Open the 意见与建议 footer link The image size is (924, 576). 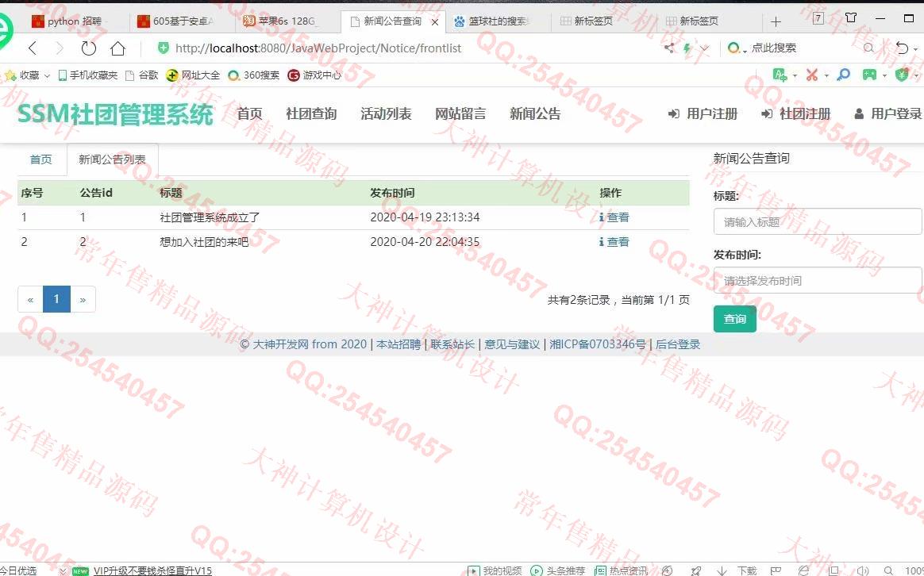[x=512, y=344]
